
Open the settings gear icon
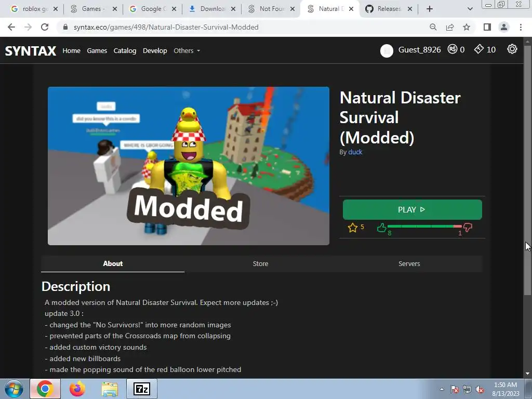[x=512, y=49]
